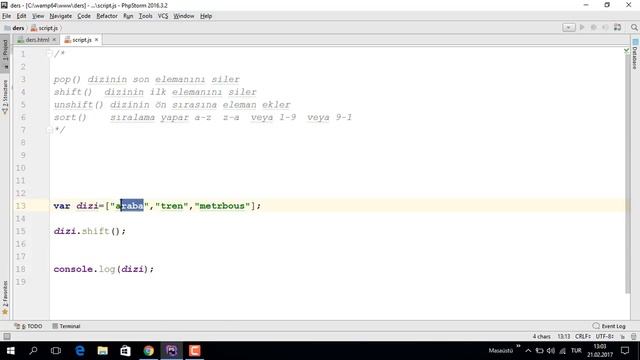Image resolution: width=640 pixels, height=360 pixels.
Task: Launch Microsoft Edge from taskbar
Action: point(80,351)
